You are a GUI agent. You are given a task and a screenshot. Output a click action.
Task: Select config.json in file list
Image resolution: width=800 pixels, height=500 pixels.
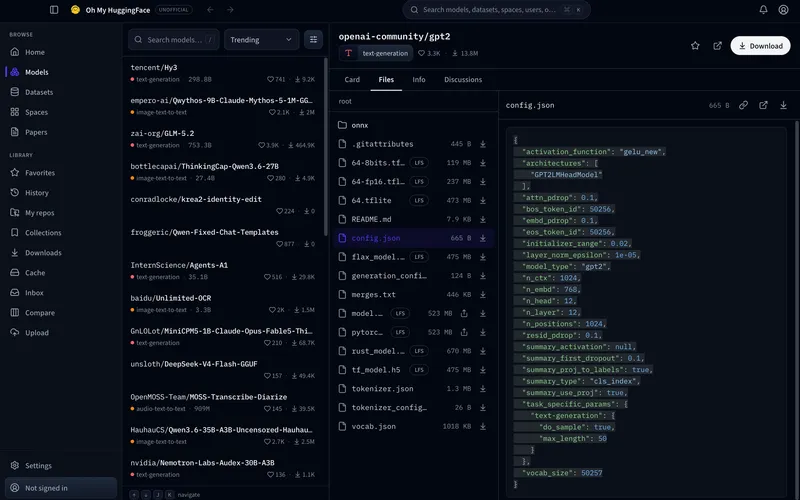pos(413,238)
